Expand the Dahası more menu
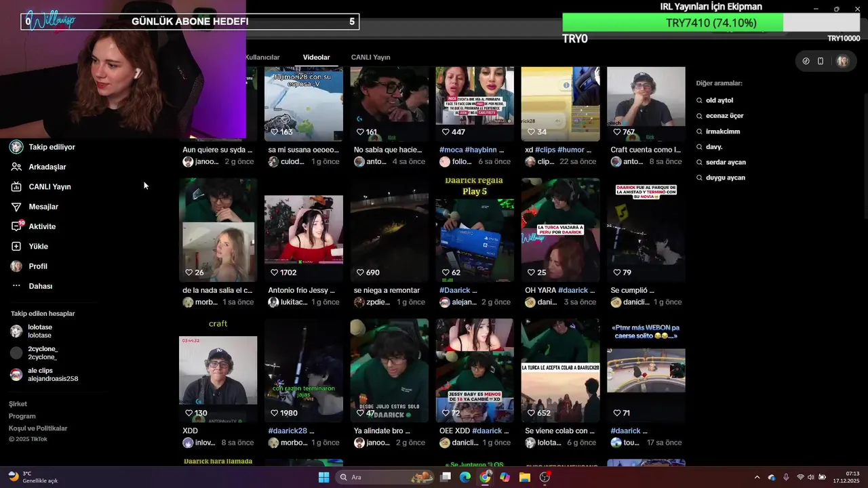The width and height of the screenshot is (868, 488). (31, 286)
